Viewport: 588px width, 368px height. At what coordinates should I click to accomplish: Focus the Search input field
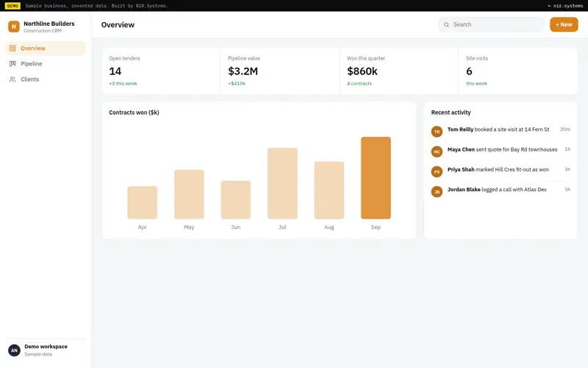click(x=491, y=24)
